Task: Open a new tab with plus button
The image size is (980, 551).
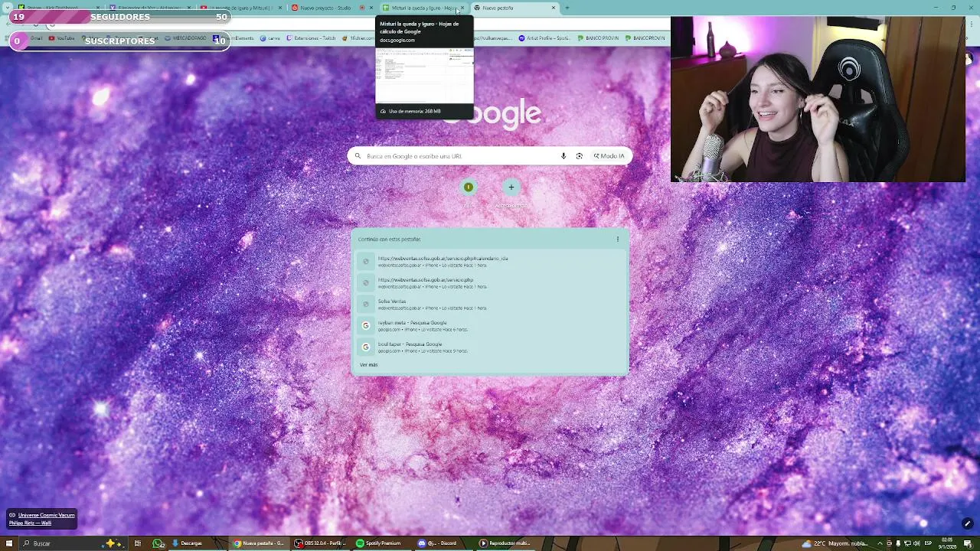Action: coord(567,8)
